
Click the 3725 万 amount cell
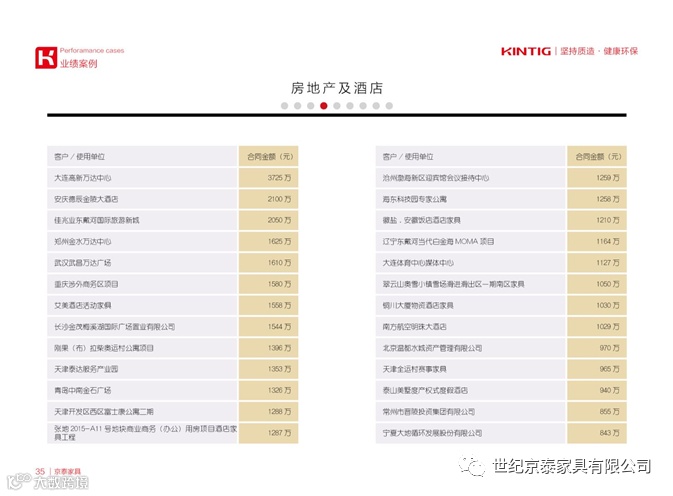point(268,178)
